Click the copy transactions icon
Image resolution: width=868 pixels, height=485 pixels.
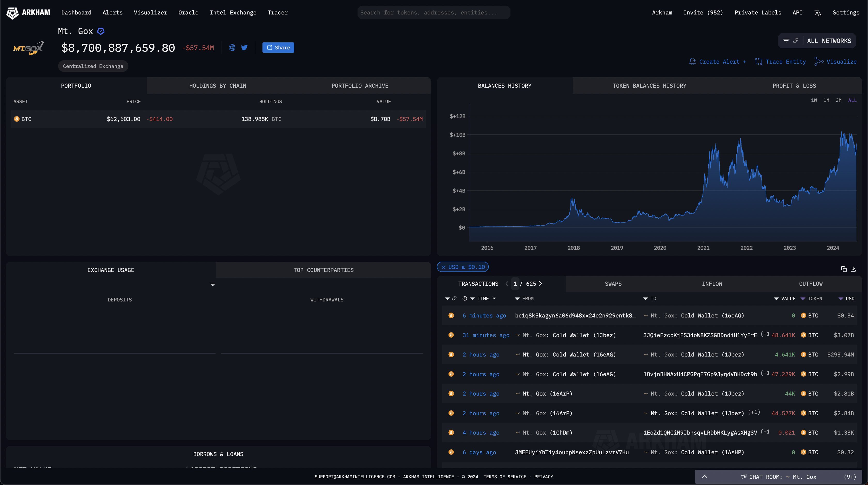(844, 269)
